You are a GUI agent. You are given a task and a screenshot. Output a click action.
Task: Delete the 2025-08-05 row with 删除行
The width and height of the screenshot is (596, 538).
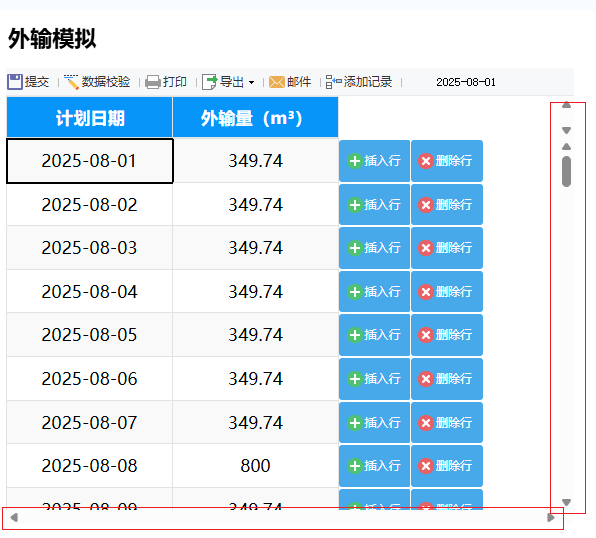click(447, 335)
